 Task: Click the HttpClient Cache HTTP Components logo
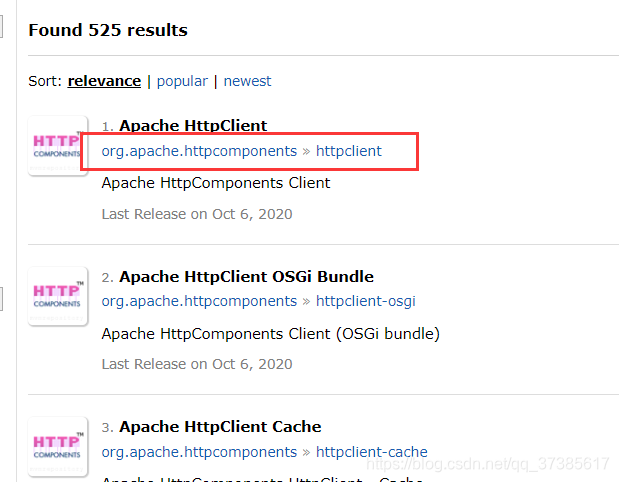pos(58,446)
